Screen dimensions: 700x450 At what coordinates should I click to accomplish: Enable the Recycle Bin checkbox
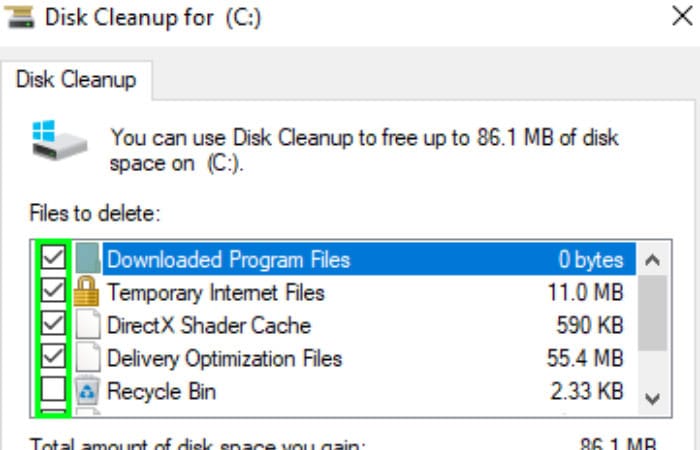coord(53,389)
